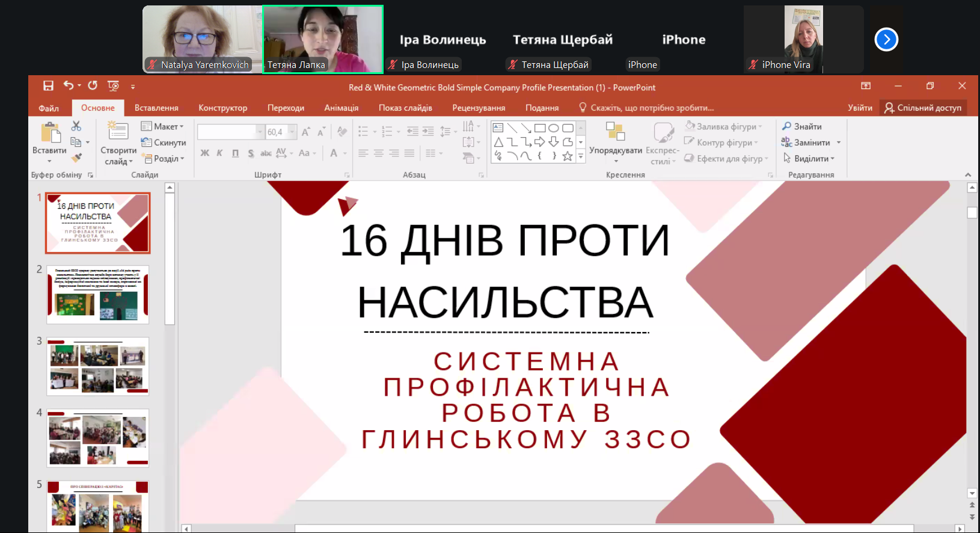Viewport: 980px width, 533px height.
Task: Click Знайти to find text
Action: point(802,126)
